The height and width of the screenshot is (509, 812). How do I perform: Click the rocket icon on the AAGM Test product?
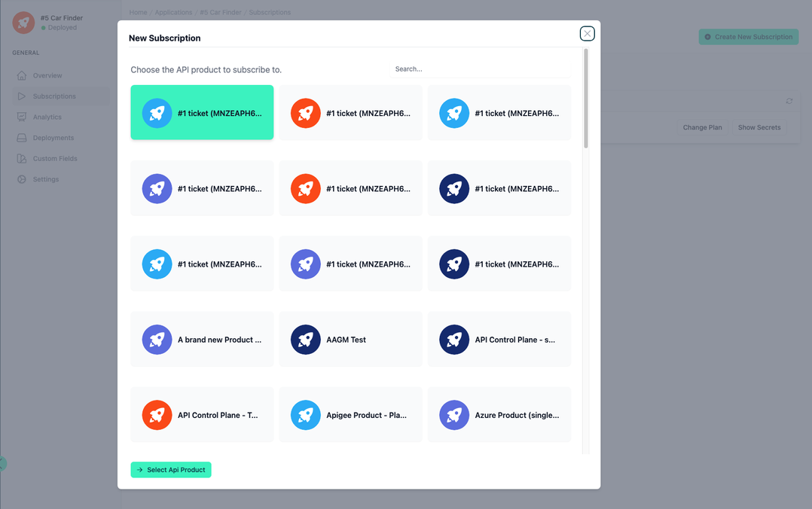(305, 340)
